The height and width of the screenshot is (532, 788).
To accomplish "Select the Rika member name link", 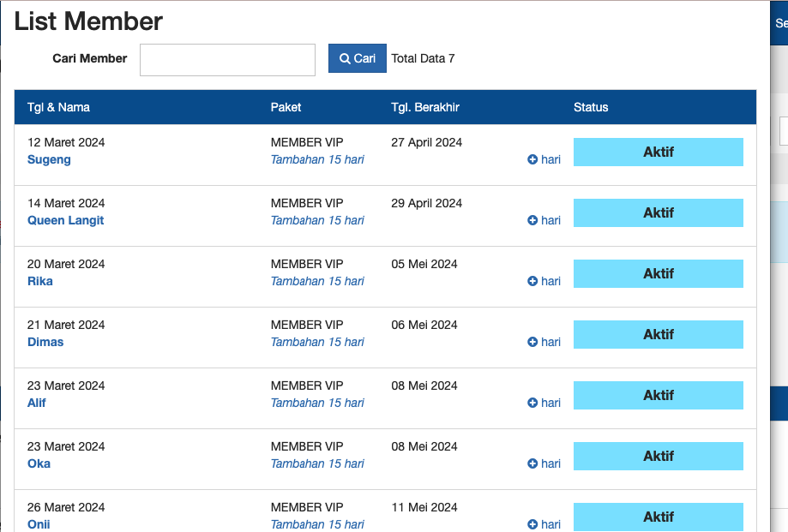I will point(39,281).
